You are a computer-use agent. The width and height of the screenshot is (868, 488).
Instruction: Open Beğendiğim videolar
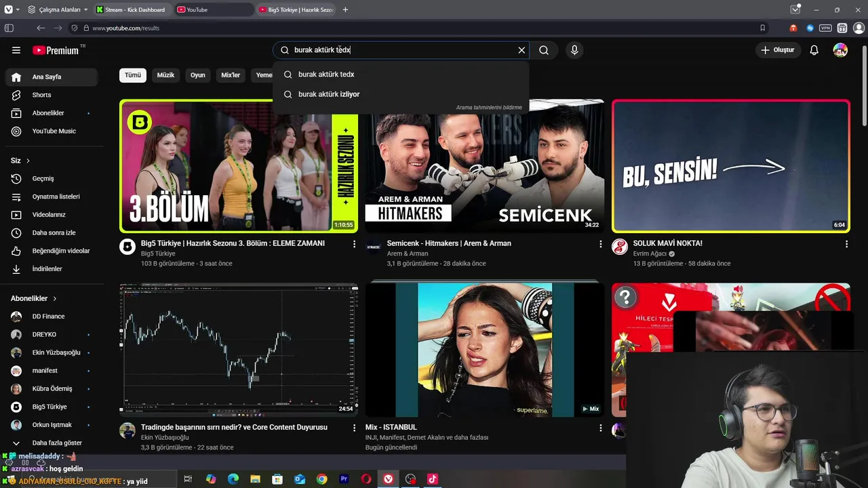tap(52, 251)
